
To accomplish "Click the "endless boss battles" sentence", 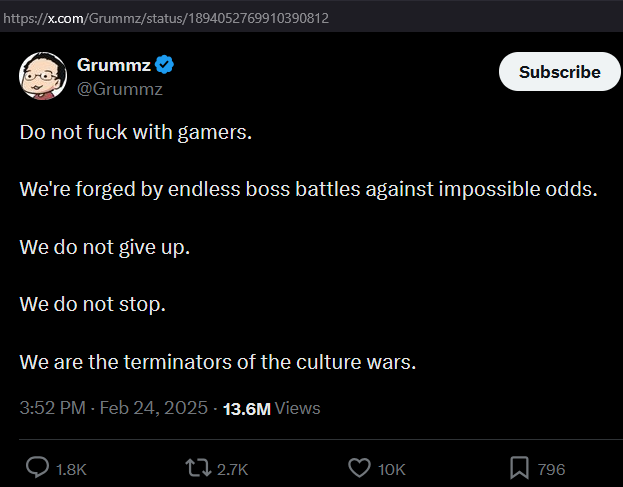I will (x=307, y=189).
